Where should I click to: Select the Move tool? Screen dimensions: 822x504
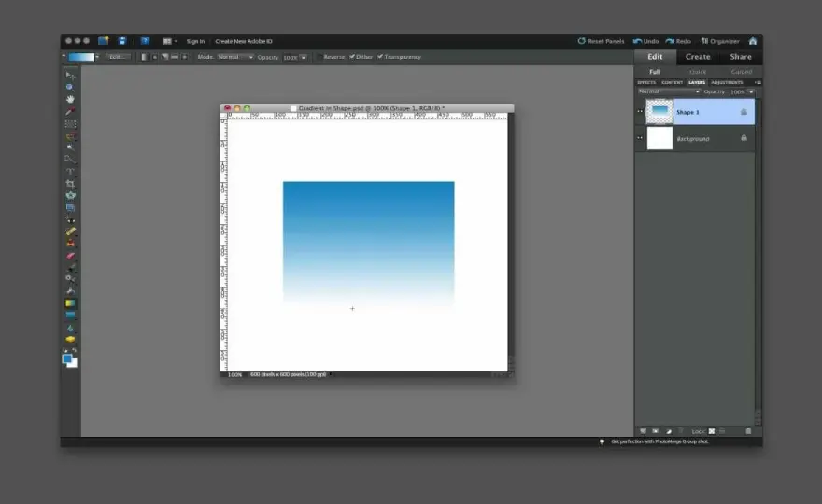click(70, 75)
